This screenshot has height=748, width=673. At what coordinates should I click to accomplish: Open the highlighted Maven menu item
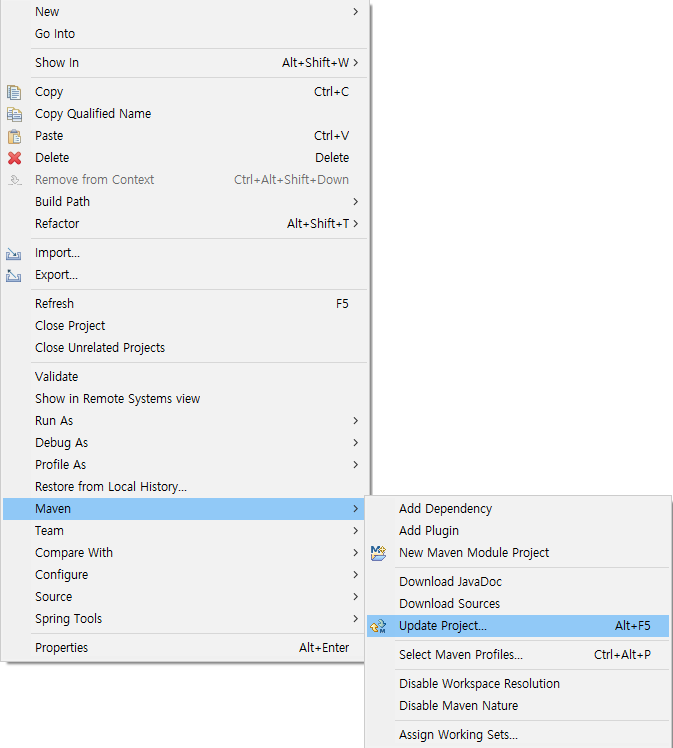coord(184,509)
